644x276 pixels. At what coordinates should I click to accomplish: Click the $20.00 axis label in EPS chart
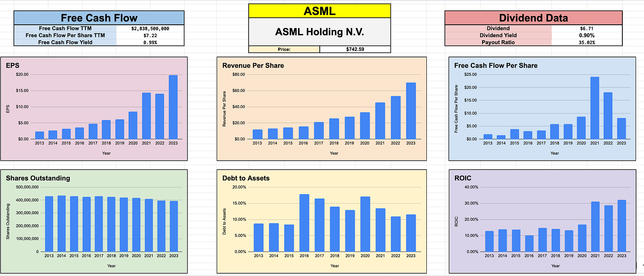click(22, 75)
